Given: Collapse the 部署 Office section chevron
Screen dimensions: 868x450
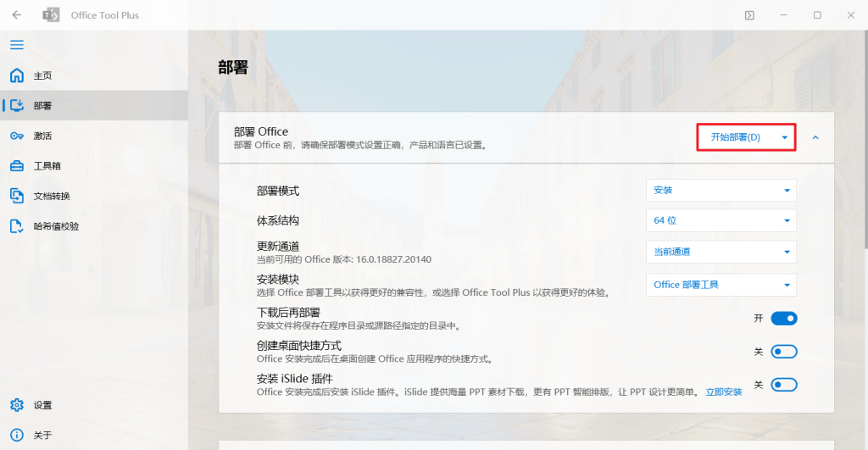Looking at the screenshot, I should tap(815, 137).
